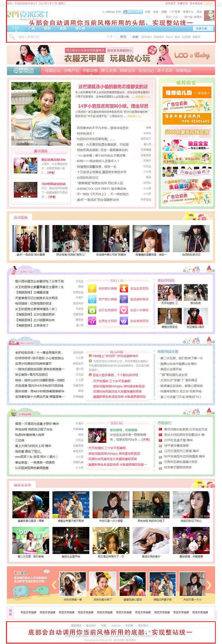Open 母婴论坛 in channel menu
This screenshot has width=222, height=644.
[x=53, y=71]
